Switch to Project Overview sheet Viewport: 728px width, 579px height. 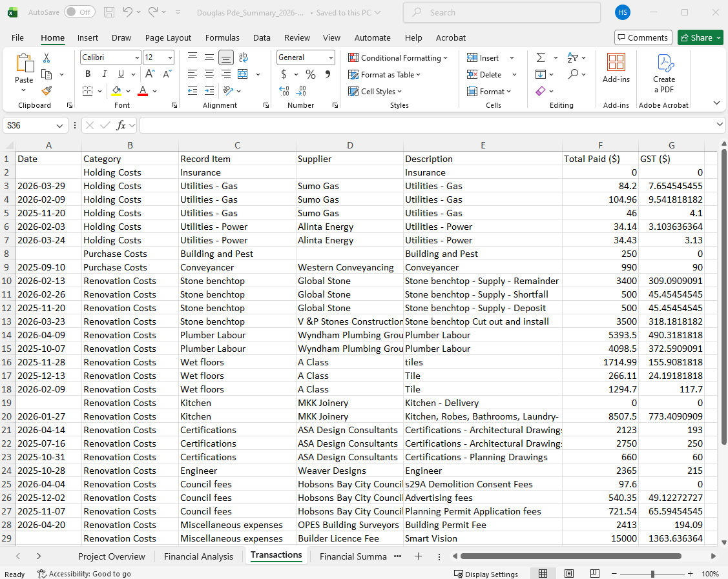(x=111, y=556)
